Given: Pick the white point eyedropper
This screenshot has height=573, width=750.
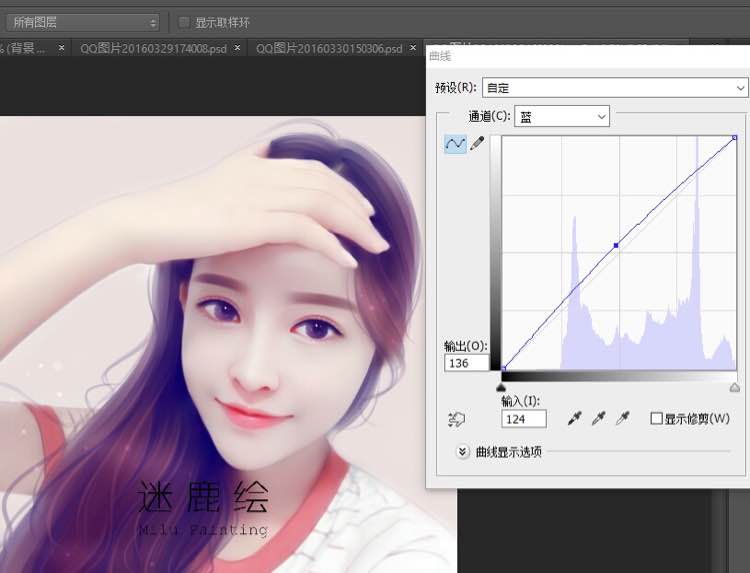Looking at the screenshot, I should (x=622, y=418).
